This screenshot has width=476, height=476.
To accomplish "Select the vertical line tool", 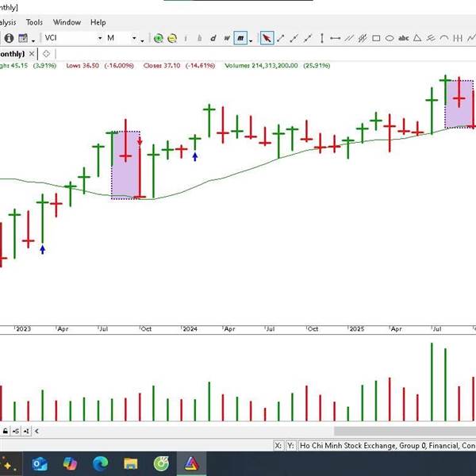I will point(322,38).
